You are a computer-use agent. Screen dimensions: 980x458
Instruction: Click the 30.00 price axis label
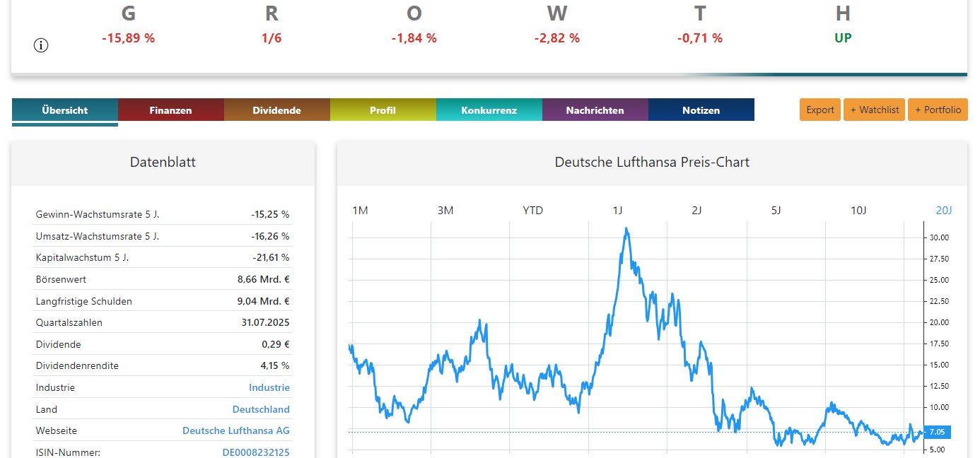click(x=939, y=237)
